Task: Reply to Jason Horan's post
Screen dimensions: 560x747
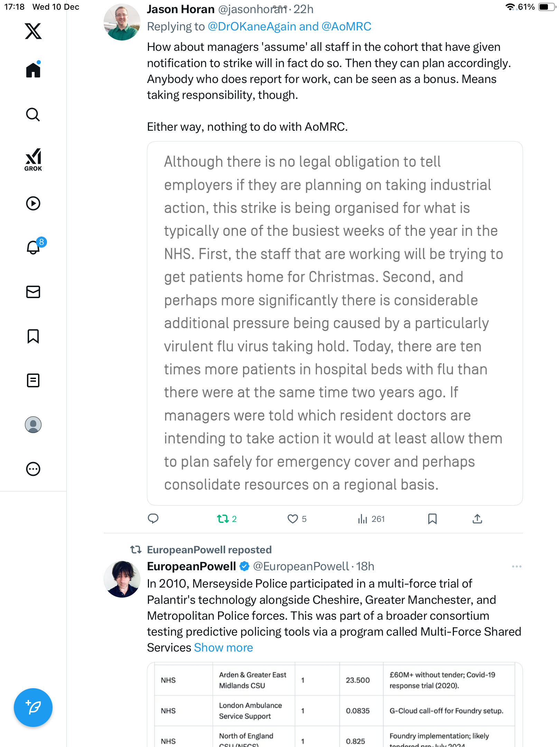Action: click(153, 519)
